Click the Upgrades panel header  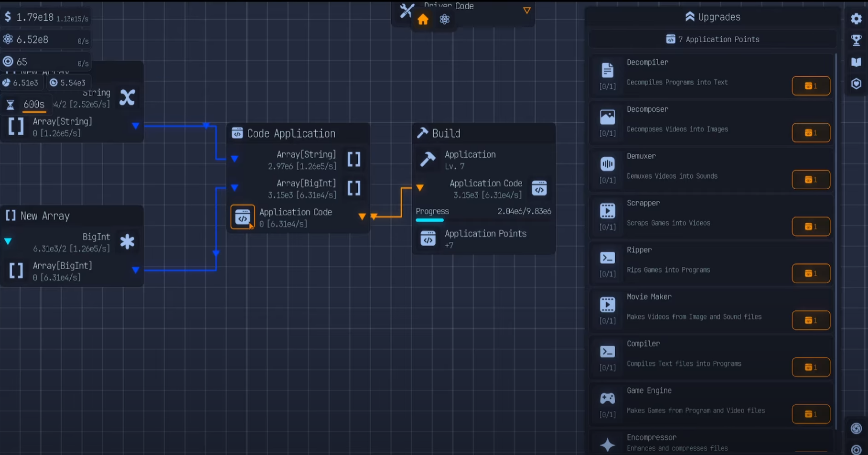point(713,17)
